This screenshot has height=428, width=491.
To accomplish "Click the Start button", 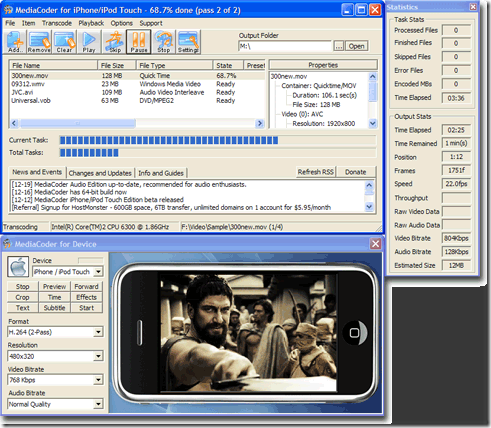I will (86, 308).
